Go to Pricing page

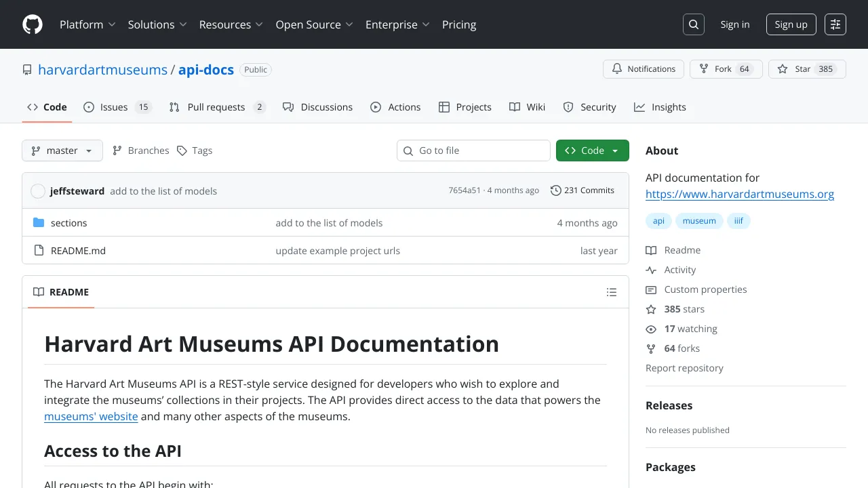[x=459, y=24]
